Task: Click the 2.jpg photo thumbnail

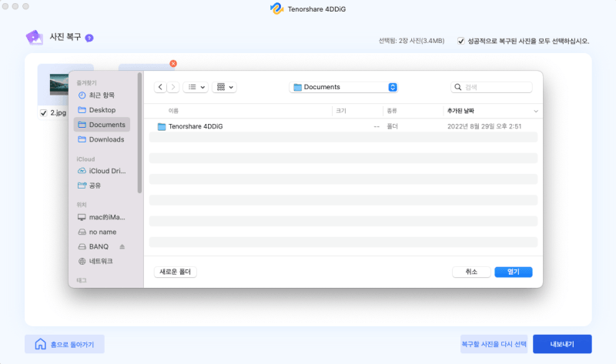Action: [59, 84]
